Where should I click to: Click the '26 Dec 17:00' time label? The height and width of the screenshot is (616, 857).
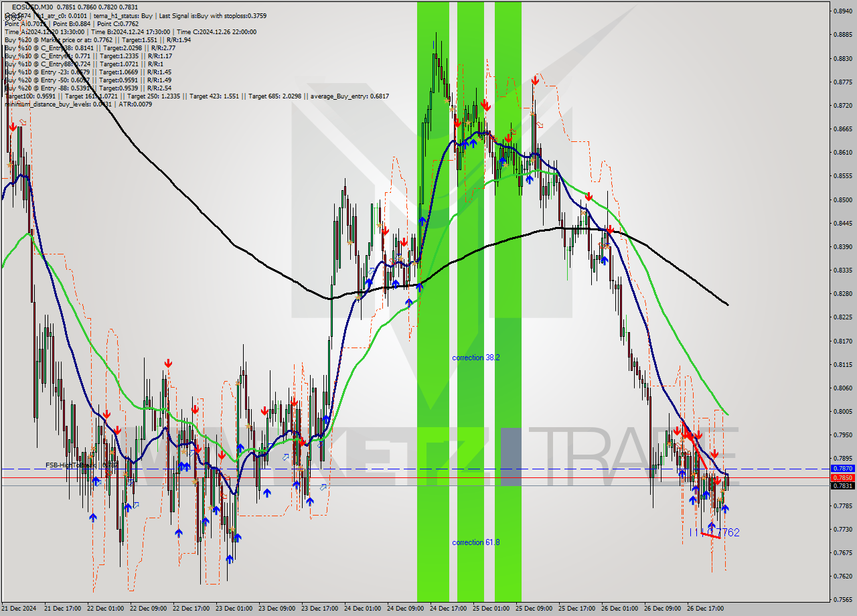coord(705,609)
